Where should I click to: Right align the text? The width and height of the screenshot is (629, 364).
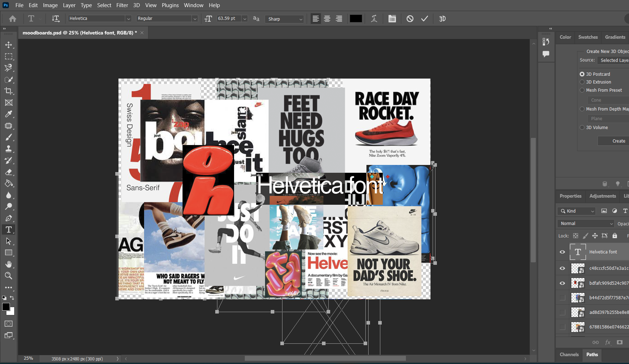pyautogui.click(x=339, y=19)
